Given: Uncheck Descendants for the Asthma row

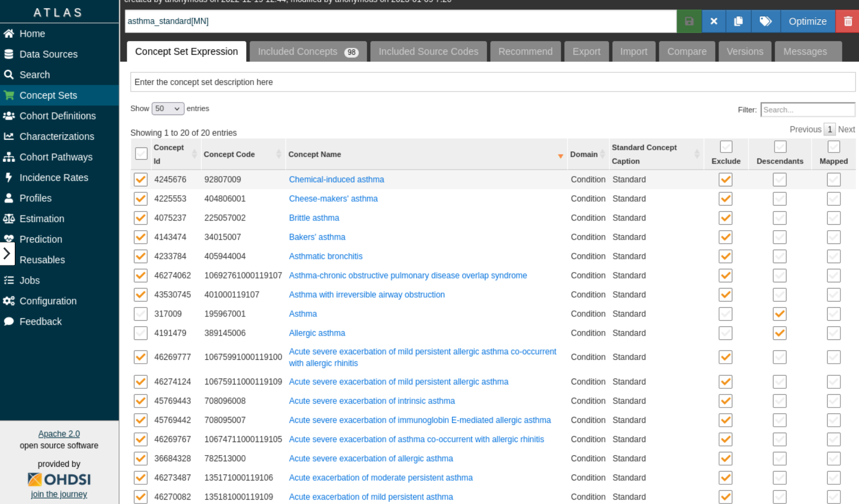Looking at the screenshot, I should pyautogui.click(x=779, y=314).
